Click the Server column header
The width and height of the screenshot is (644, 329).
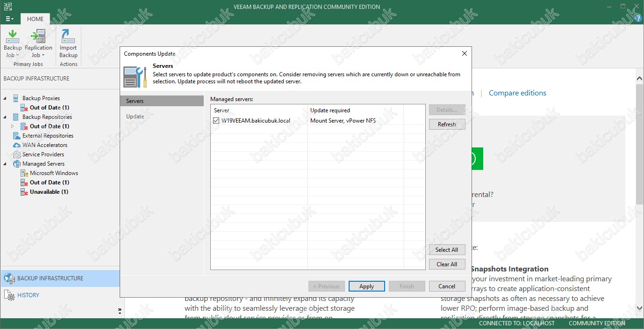click(x=259, y=110)
